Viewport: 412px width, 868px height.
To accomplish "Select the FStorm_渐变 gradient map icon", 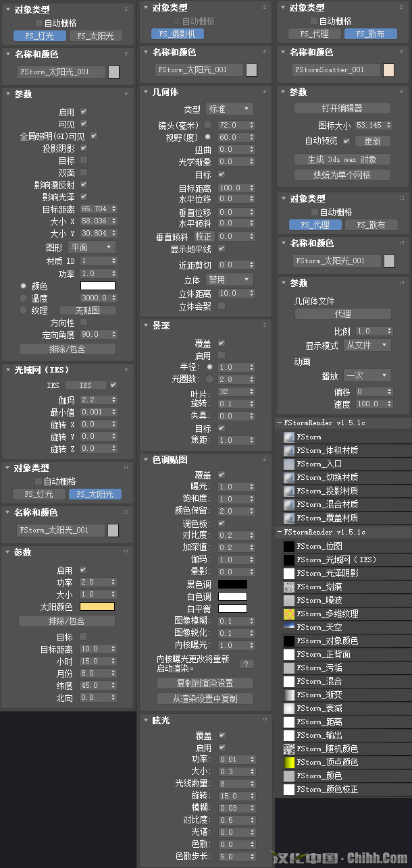I will click(x=288, y=695).
